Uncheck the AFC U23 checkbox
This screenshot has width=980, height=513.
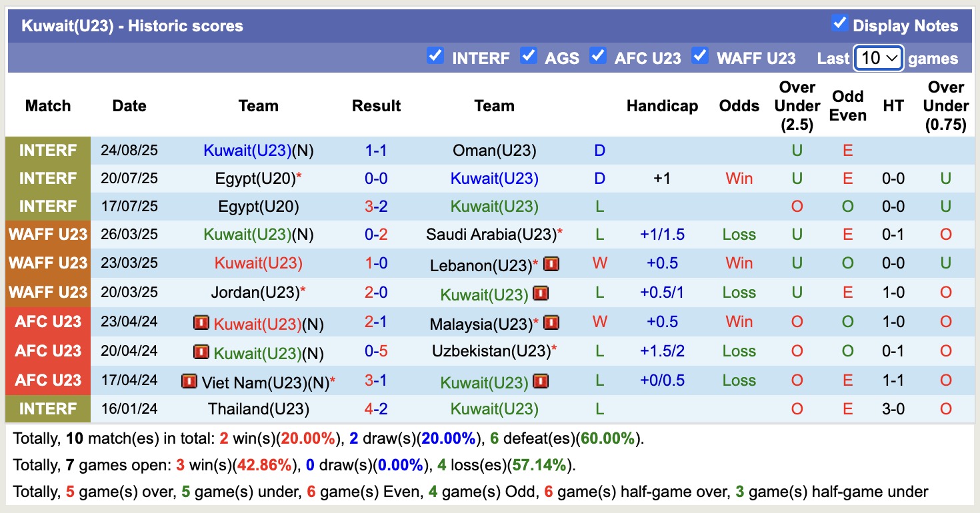[598, 57]
